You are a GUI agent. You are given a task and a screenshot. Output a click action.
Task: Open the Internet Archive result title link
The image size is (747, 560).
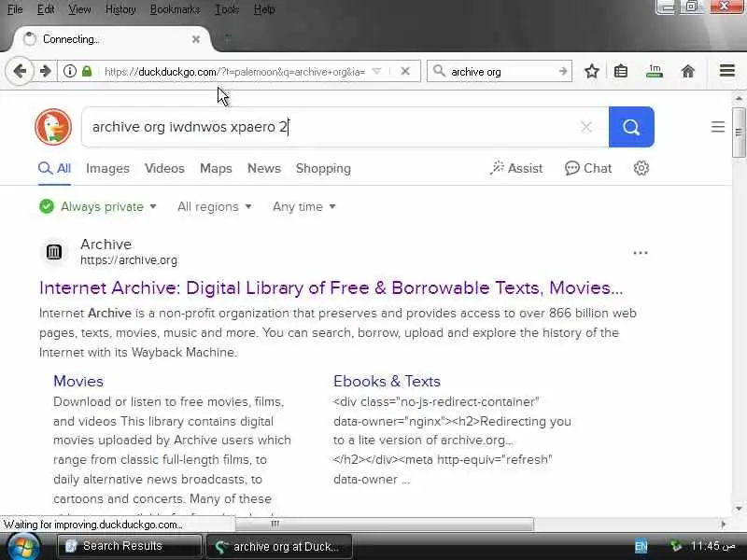331,288
